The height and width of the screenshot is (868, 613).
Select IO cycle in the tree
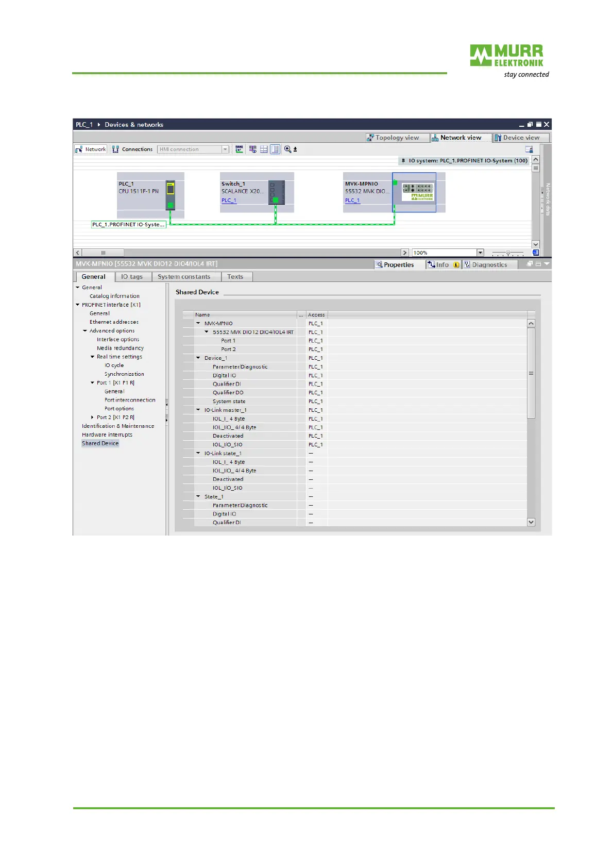coord(114,365)
